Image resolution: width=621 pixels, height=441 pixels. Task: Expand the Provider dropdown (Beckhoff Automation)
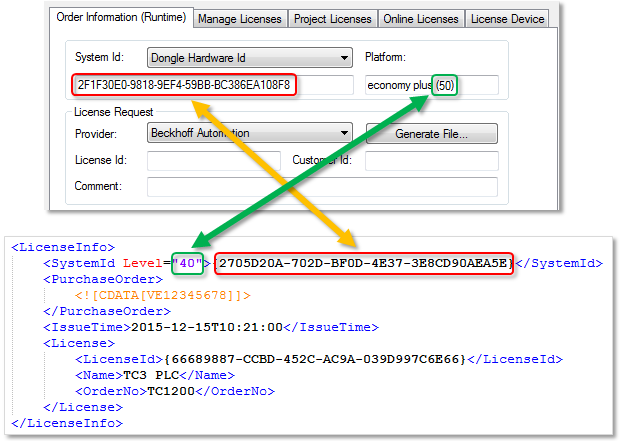[x=250, y=133]
